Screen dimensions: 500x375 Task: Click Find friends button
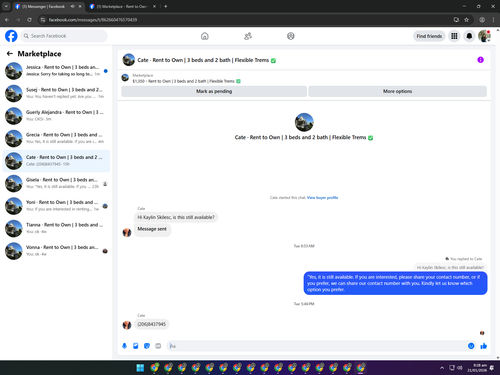point(429,36)
